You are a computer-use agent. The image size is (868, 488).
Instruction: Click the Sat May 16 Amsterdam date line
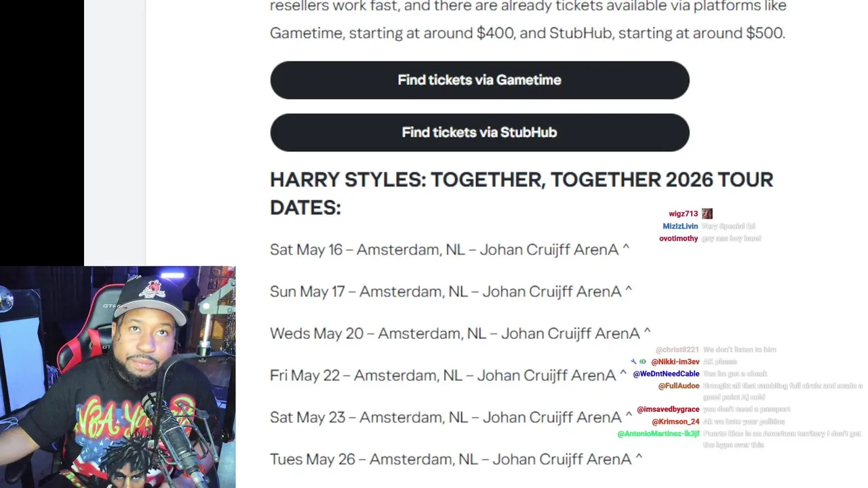[x=449, y=249]
